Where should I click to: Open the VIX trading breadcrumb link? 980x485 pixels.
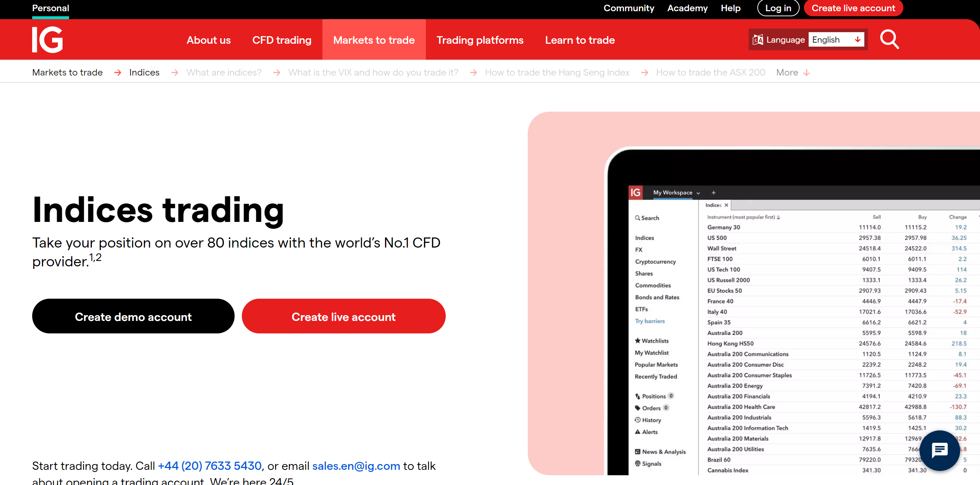pos(373,72)
